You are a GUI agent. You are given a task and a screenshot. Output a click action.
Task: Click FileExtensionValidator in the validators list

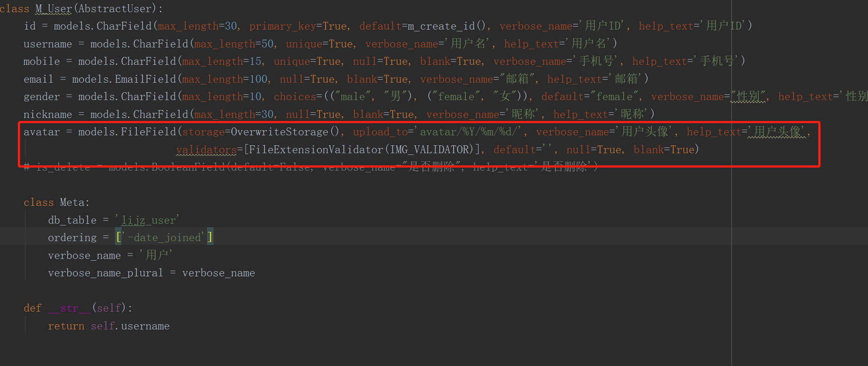tap(315, 150)
